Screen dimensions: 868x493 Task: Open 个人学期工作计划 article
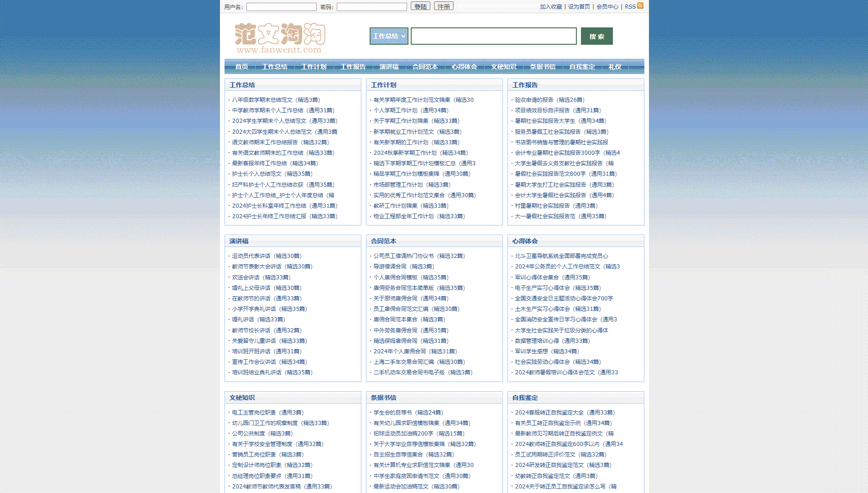[411, 110]
